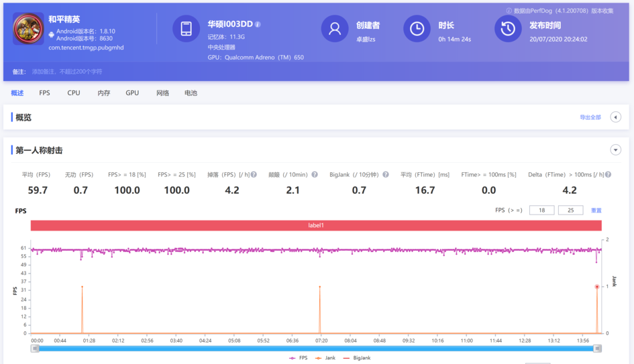Click the FPS threshold field showing 18
Viewport: 634px width, 364px height.
pos(542,210)
